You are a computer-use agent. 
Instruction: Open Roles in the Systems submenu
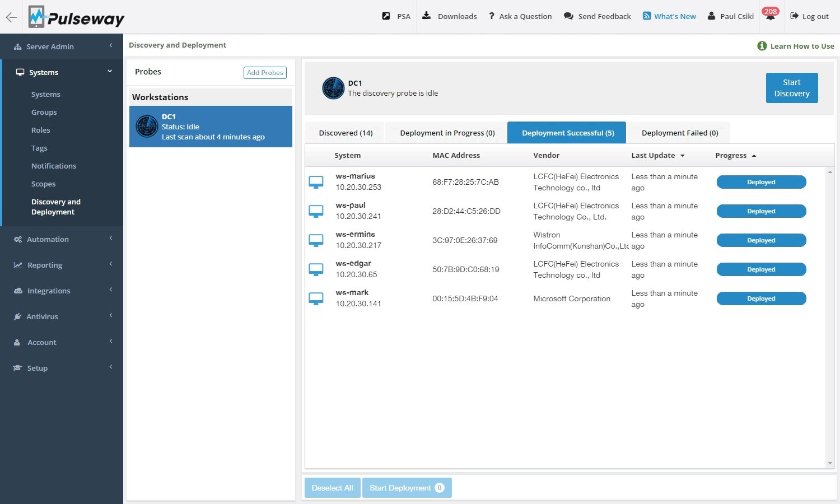[41, 130]
